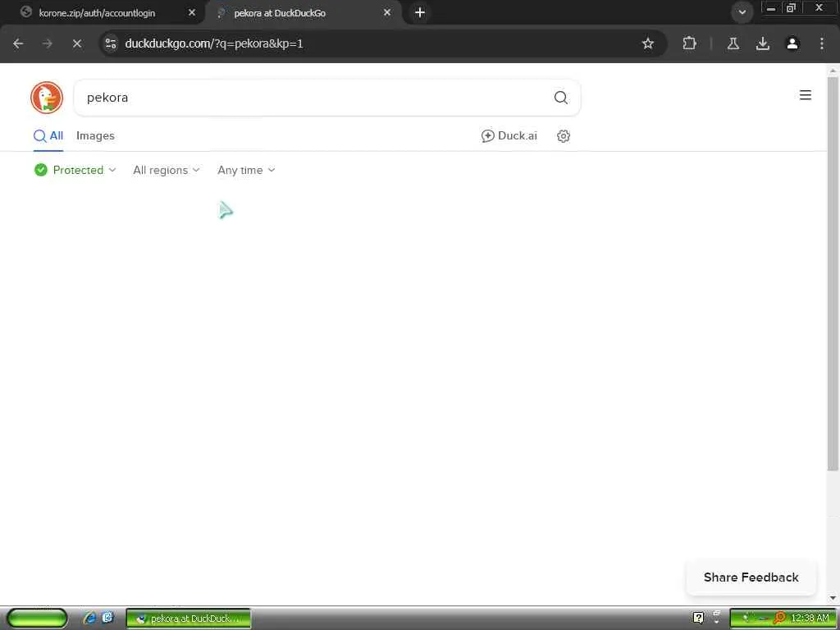Close the korone.zip tab

[192, 12]
